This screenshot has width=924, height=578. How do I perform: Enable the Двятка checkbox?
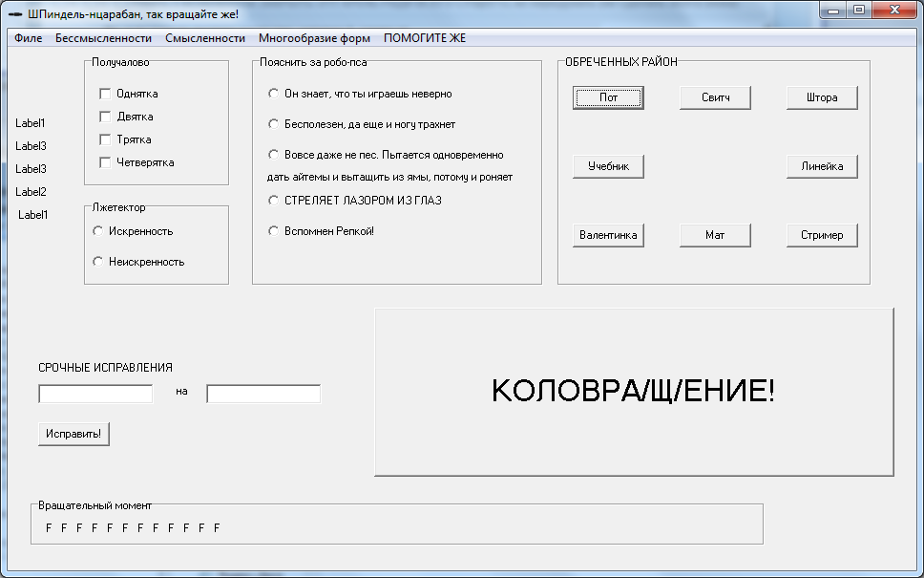coord(105,117)
